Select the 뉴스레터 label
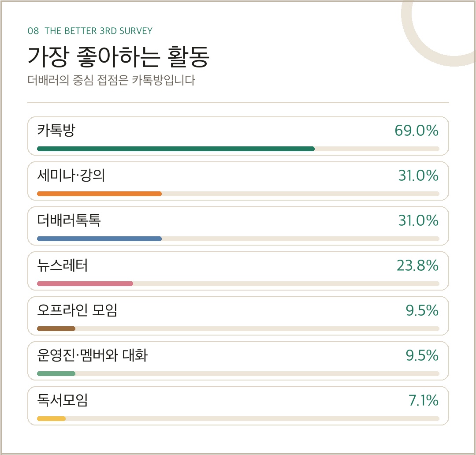The image size is (476, 455). (x=63, y=265)
